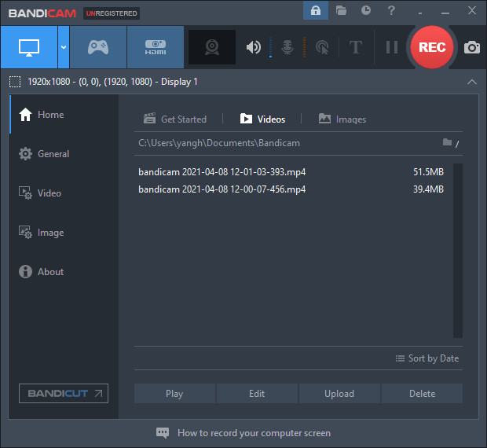The image size is (487, 448).
Task: Click the General gear icon
Action: [25, 154]
